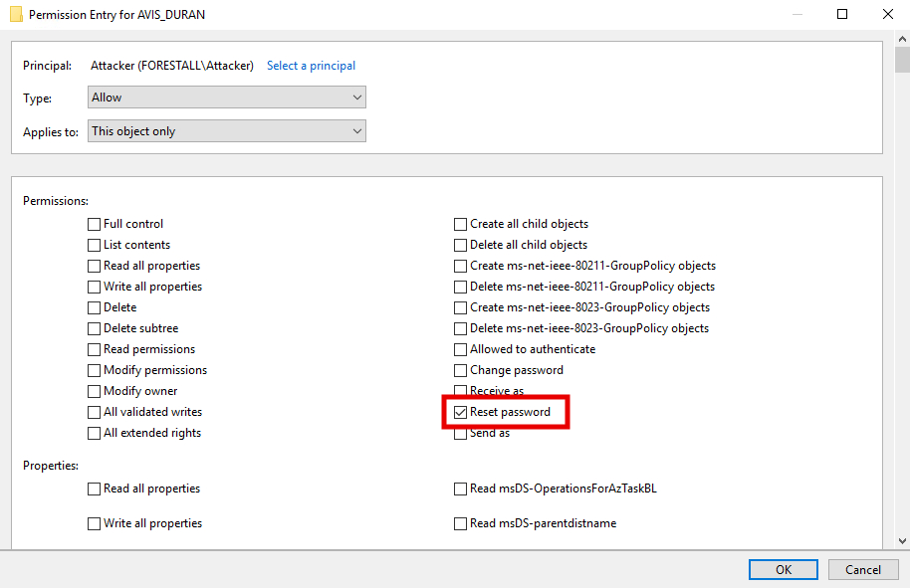Image resolution: width=910 pixels, height=588 pixels.
Task: Tick Write all properties under Properties
Action: point(95,523)
